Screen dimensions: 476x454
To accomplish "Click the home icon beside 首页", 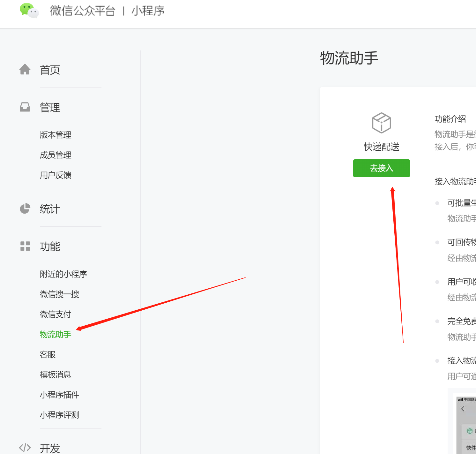I will click(x=25, y=69).
